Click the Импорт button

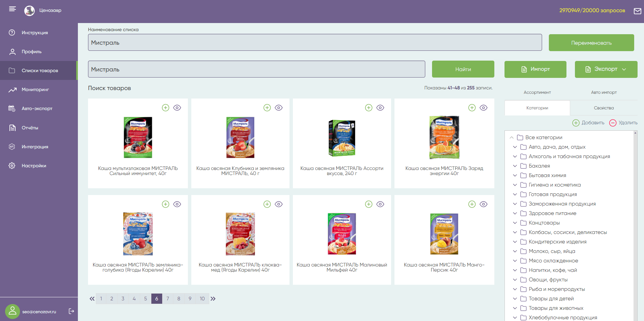click(x=535, y=69)
